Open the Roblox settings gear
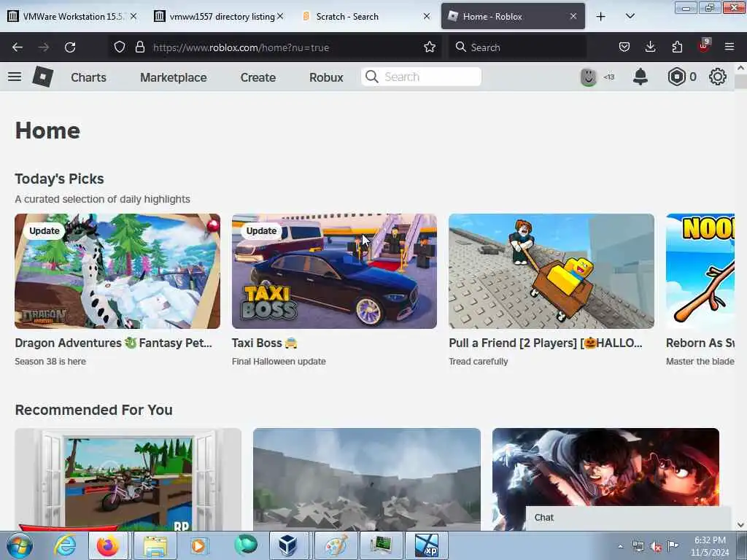This screenshot has height=560, width=747. [718, 77]
